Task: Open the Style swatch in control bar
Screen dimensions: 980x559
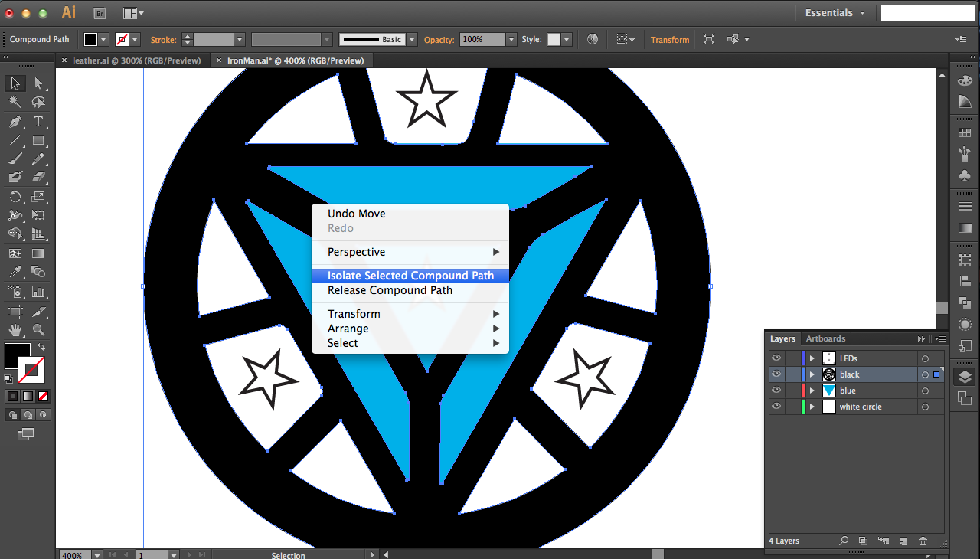Action: pyautogui.click(x=554, y=39)
